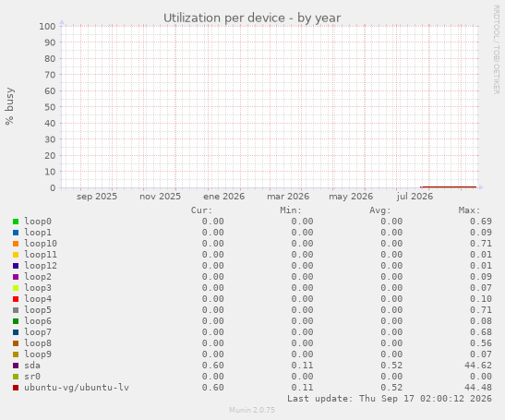Click the 'Min:' column header
The image size is (505, 420).
[x=291, y=210]
